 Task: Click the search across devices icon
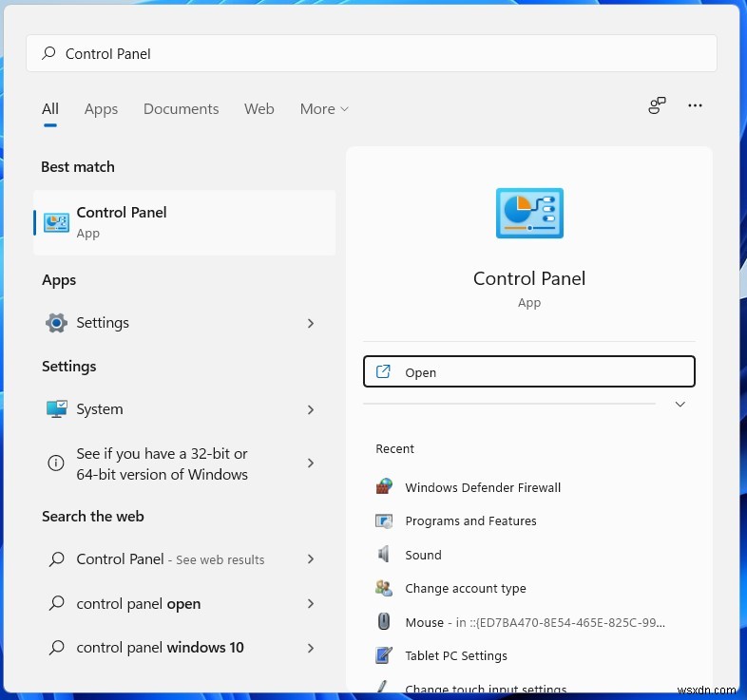click(x=657, y=106)
